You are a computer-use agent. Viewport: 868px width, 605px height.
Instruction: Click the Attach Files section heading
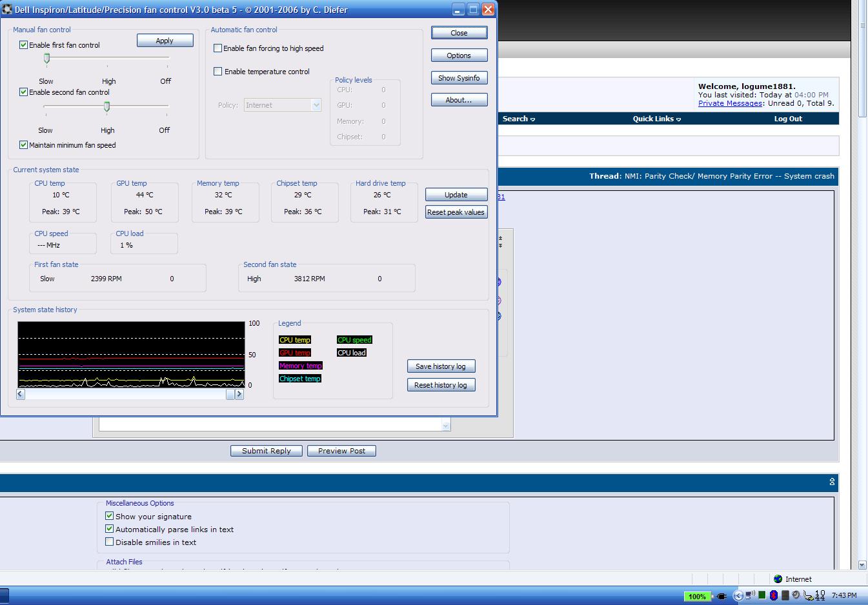tap(124, 562)
